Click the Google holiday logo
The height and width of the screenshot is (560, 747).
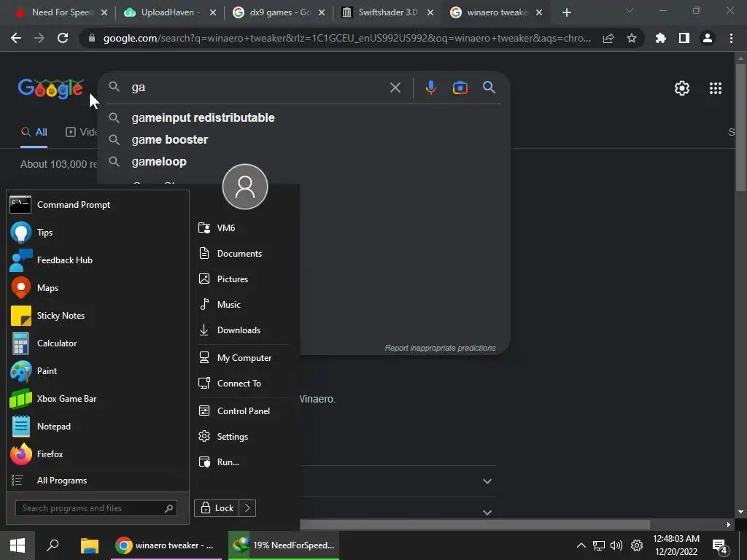[50, 88]
